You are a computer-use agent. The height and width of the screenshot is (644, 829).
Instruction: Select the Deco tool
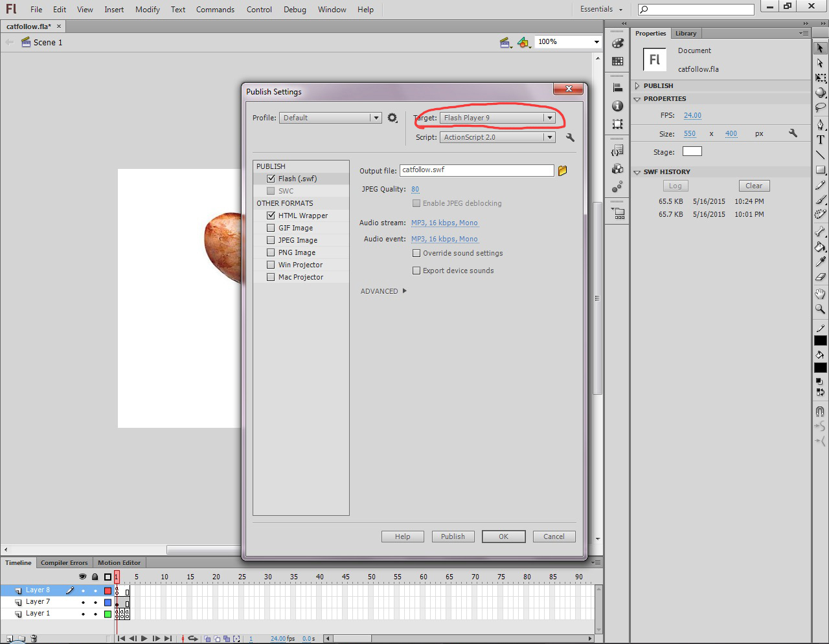coord(820,214)
